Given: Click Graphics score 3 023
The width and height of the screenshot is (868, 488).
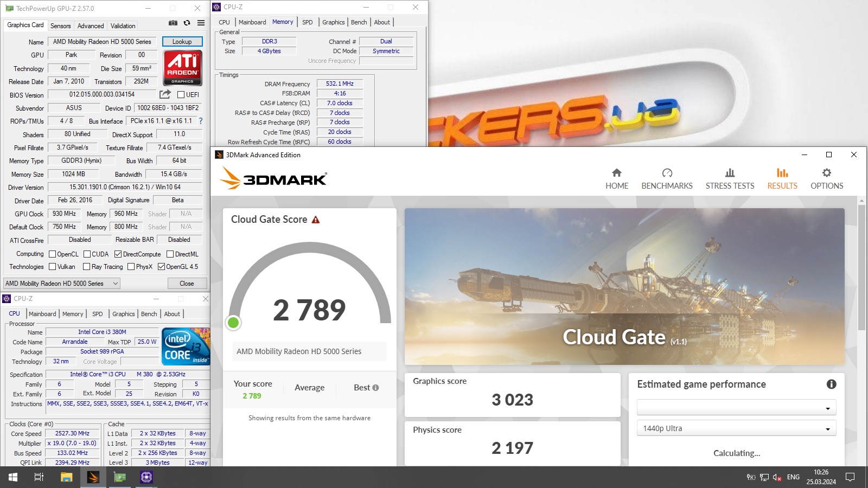Looking at the screenshot, I should (512, 400).
